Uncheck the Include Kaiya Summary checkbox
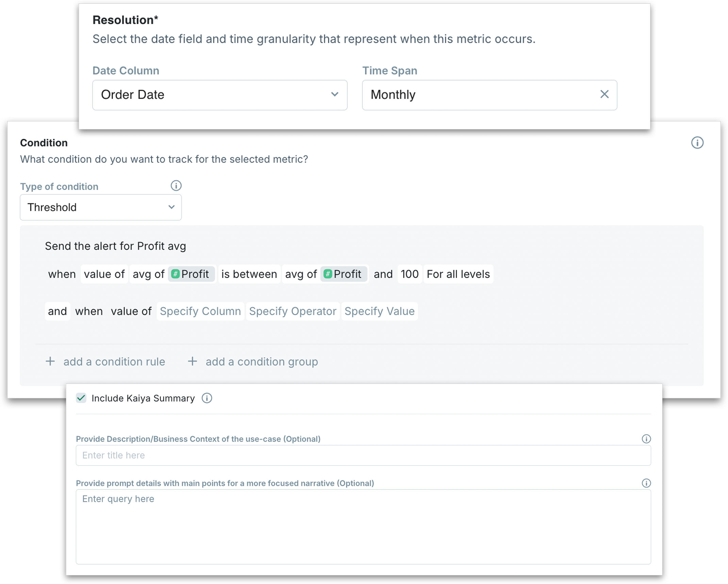The image size is (728, 584). pyautogui.click(x=81, y=398)
